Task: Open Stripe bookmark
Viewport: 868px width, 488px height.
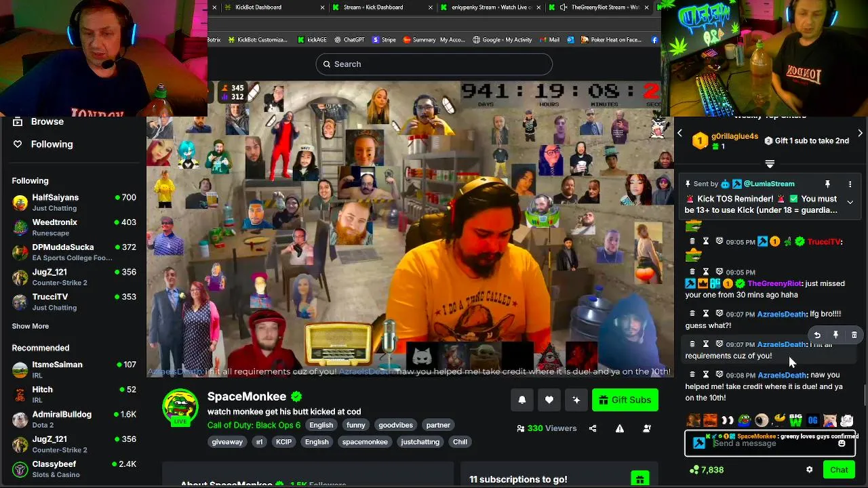Action: [x=384, y=40]
